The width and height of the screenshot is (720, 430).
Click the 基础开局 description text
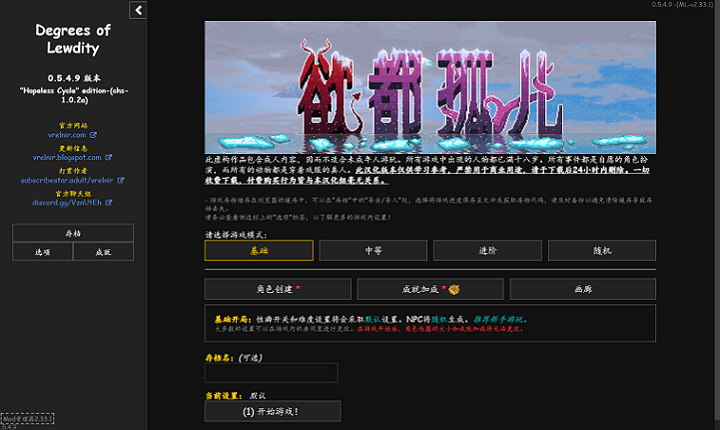coord(371,323)
